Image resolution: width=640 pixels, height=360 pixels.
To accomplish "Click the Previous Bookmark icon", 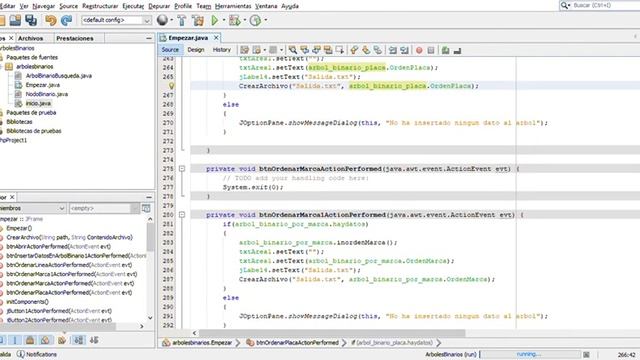I will tap(354, 50).
